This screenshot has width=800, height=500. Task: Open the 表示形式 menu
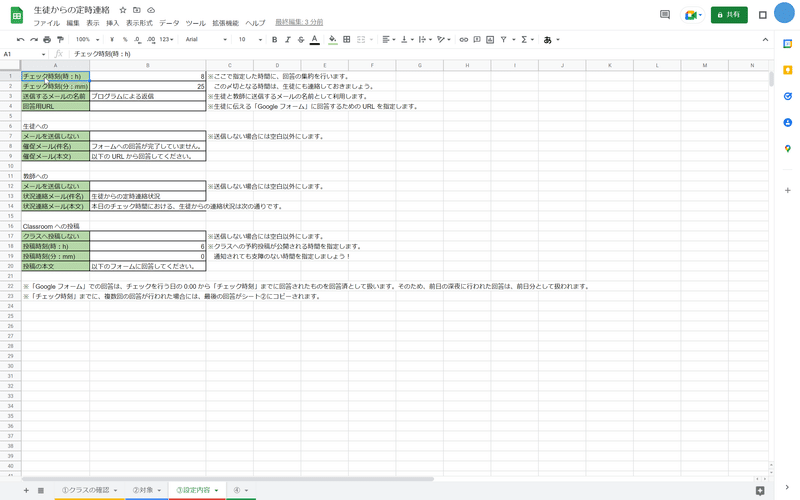click(x=139, y=23)
